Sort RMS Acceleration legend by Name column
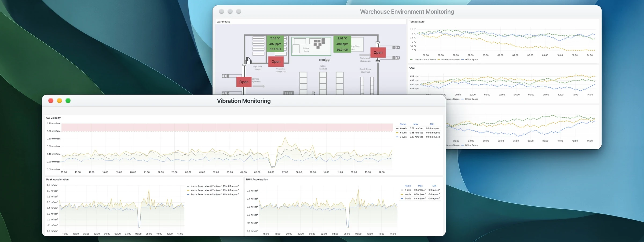The height and width of the screenshot is (242, 644). [408, 186]
